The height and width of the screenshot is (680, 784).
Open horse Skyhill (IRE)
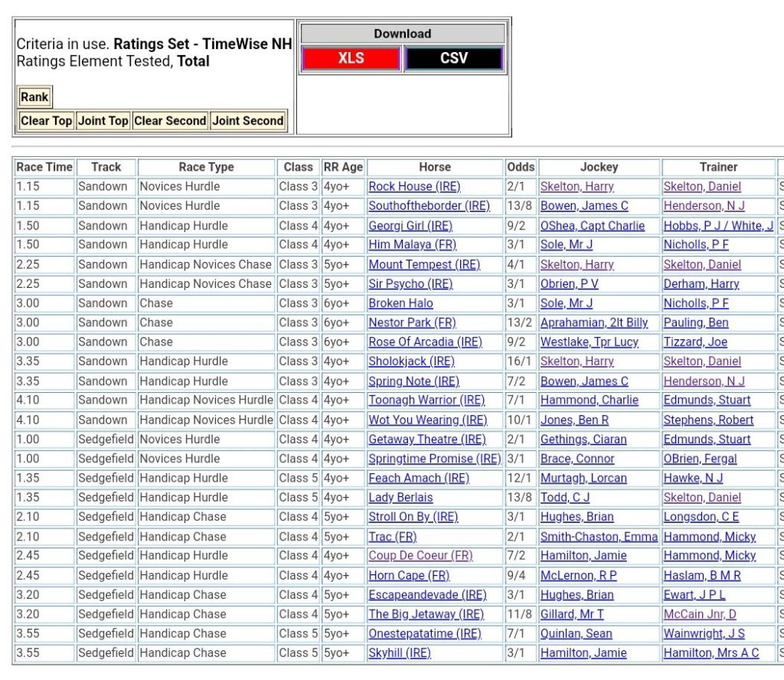coord(400,652)
